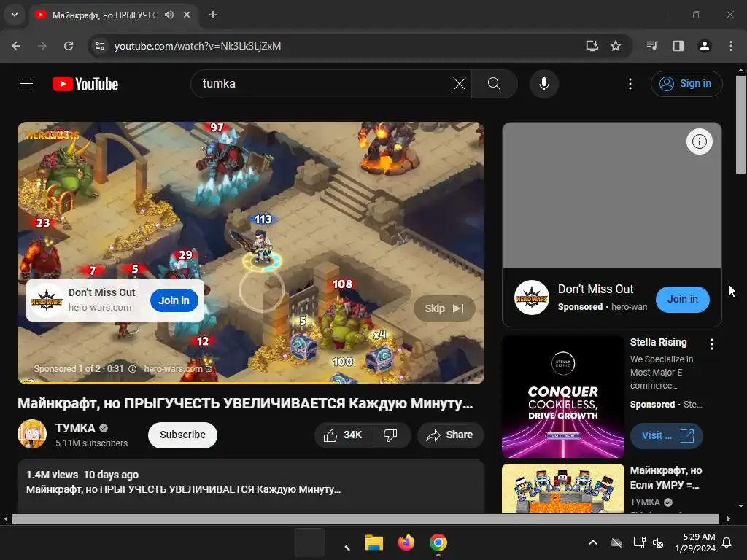Visit the Stella Rising ad site

click(666, 435)
